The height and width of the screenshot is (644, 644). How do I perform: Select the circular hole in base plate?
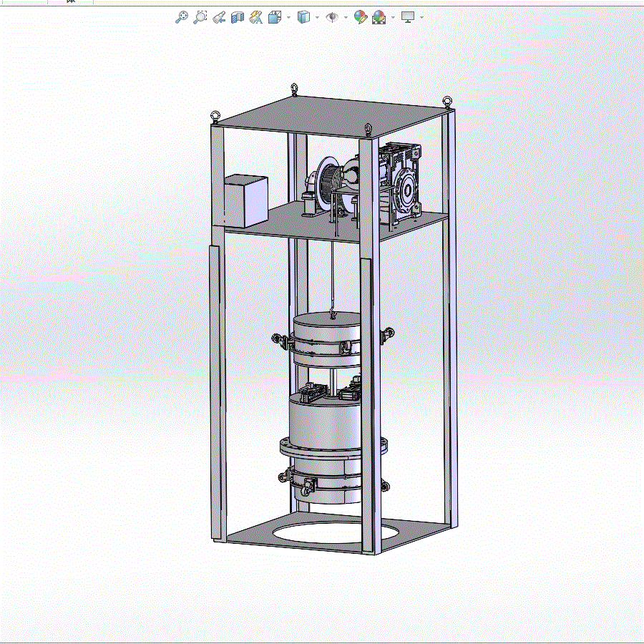click(335, 532)
